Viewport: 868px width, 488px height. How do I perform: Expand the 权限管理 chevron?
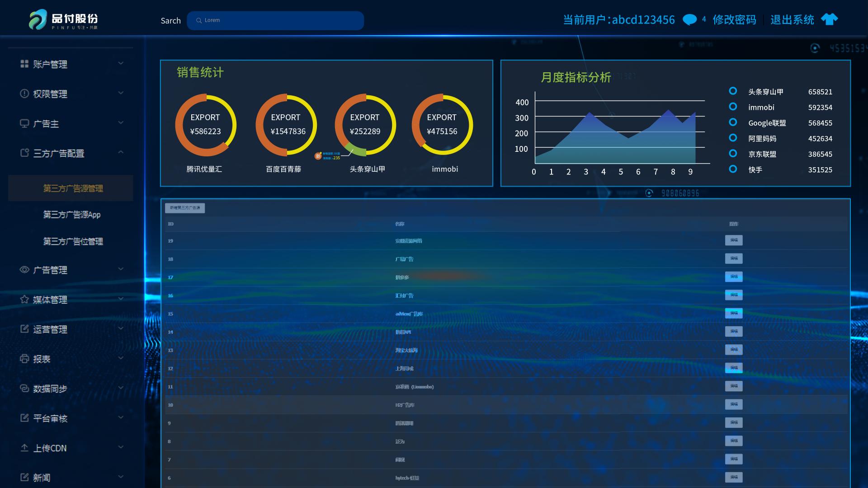(x=121, y=93)
